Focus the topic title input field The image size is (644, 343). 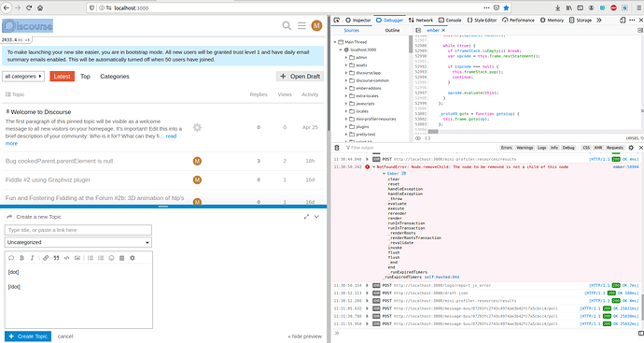point(78,230)
